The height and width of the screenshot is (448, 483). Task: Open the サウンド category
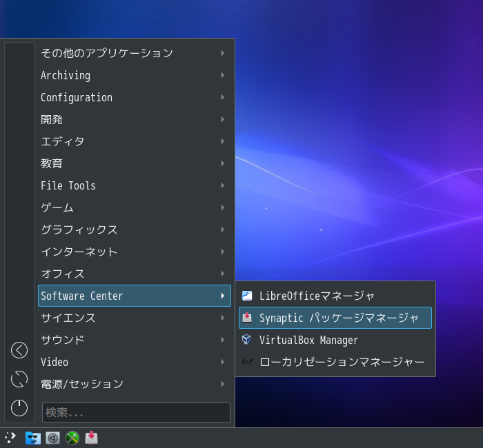(x=135, y=340)
